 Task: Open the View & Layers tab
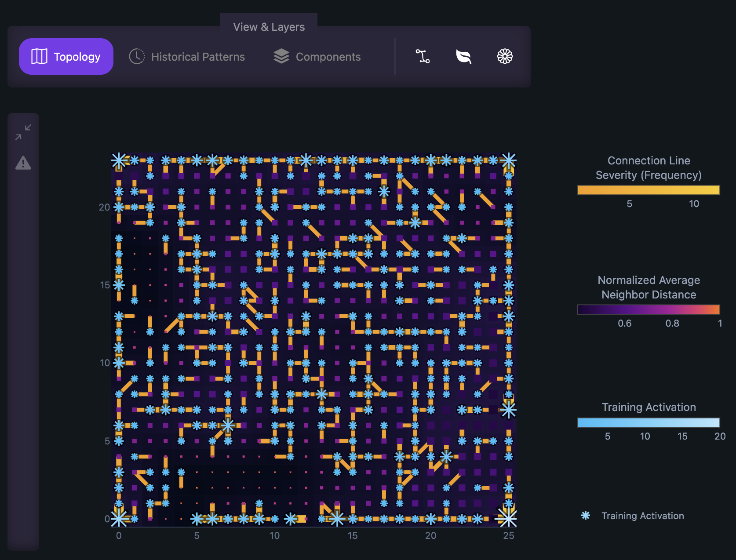coord(269,27)
